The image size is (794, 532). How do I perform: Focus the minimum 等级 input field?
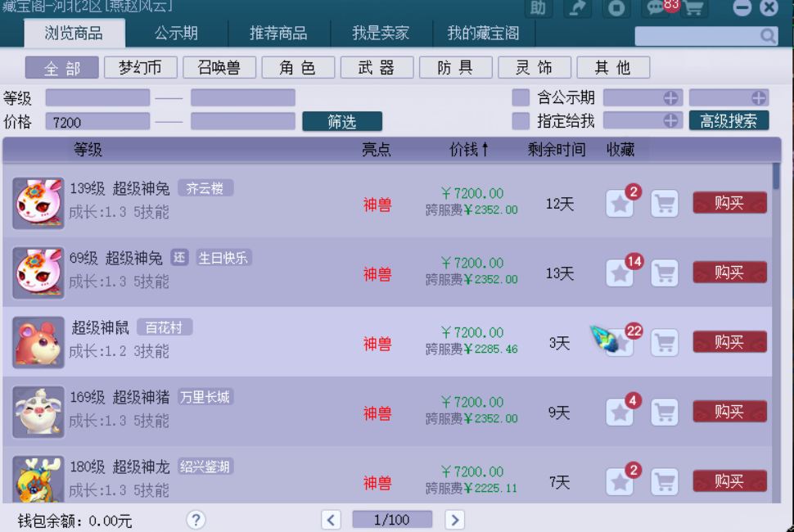(97, 97)
